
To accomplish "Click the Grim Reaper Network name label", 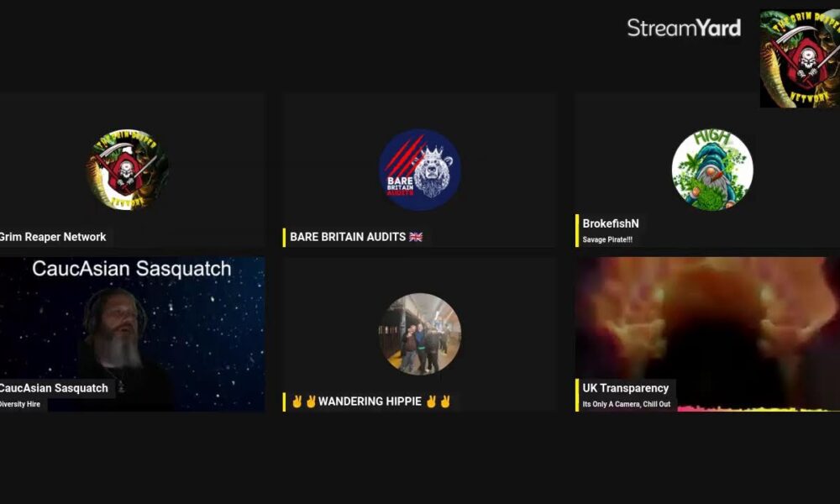I will pyautogui.click(x=53, y=237).
